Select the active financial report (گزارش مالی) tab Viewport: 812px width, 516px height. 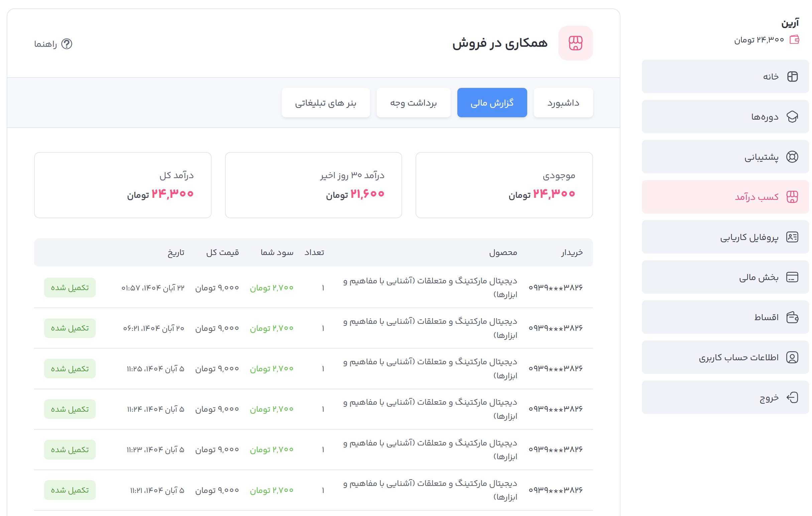point(492,103)
